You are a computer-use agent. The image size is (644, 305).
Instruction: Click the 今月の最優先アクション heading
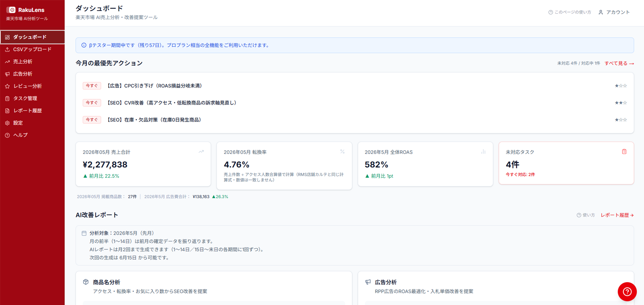point(109,63)
